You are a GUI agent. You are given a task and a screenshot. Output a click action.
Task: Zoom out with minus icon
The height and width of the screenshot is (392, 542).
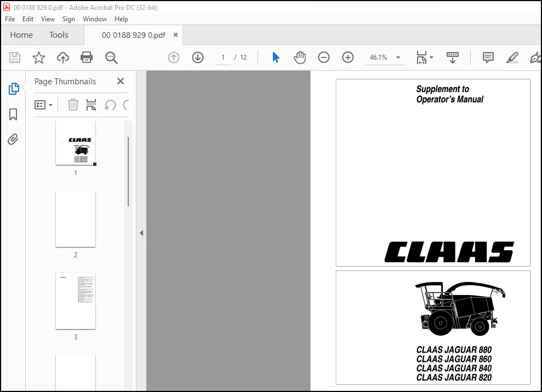click(x=323, y=57)
